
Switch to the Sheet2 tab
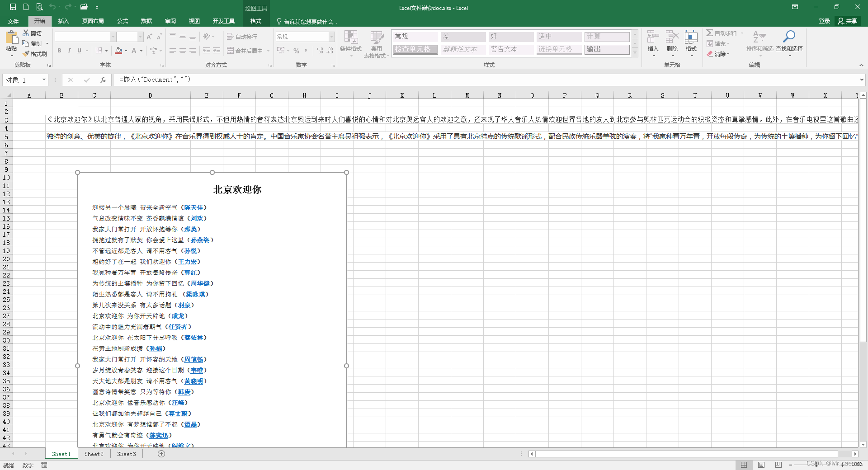[94, 454]
